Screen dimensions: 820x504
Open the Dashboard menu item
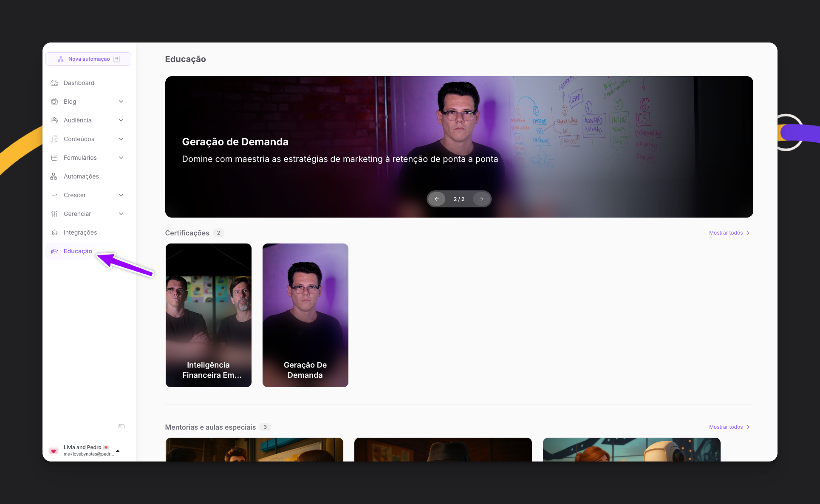coord(79,83)
